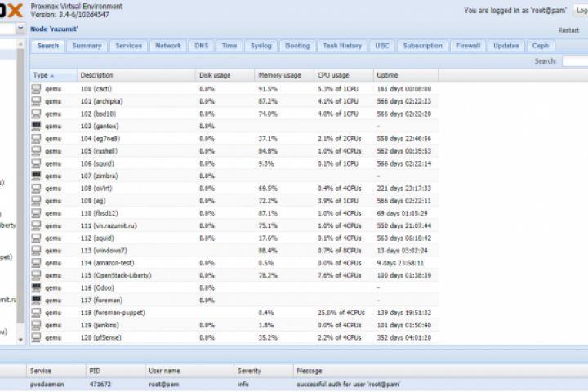Click the VM icon for 106 (squid)
This screenshot has height=392, width=588.
click(36, 163)
